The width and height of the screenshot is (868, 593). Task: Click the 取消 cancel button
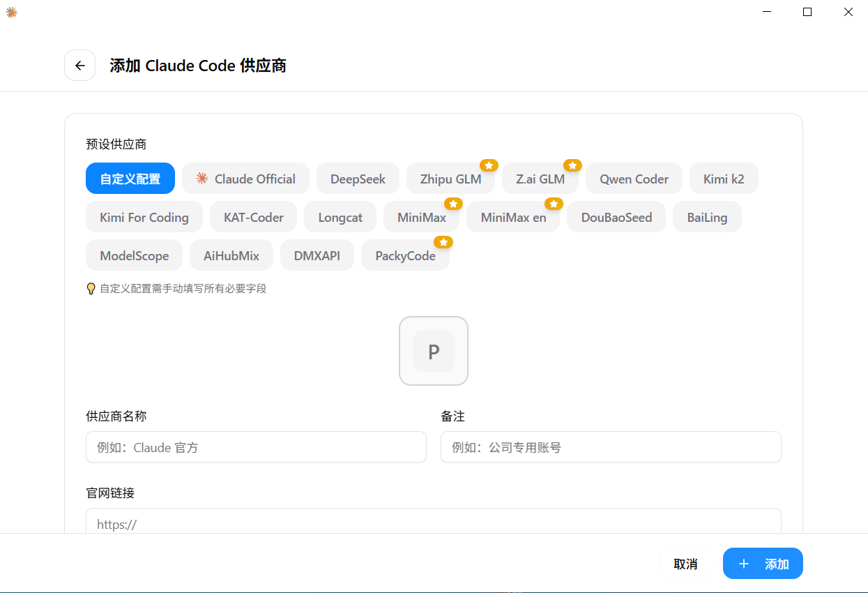[685, 563]
